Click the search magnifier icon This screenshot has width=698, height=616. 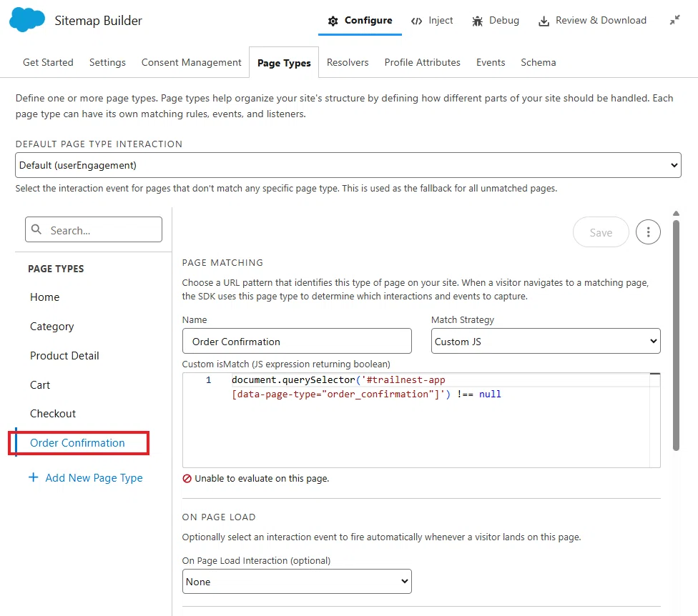tap(36, 229)
